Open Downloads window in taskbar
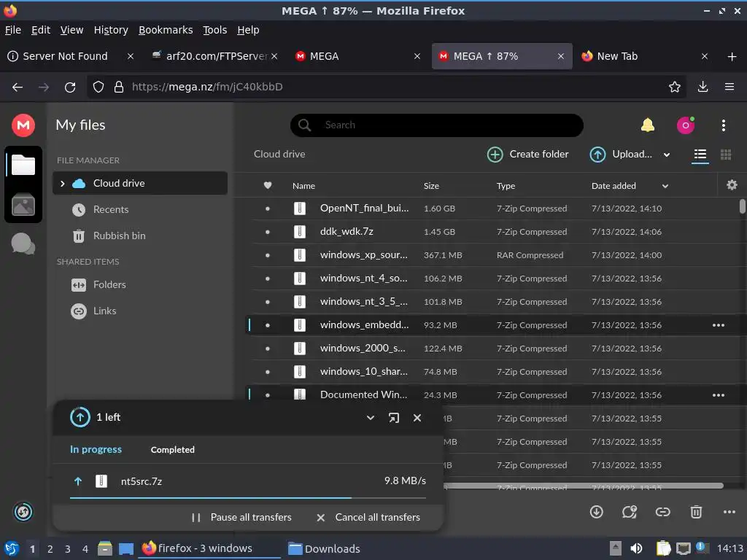This screenshot has height=560, width=747. click(324, 548)
